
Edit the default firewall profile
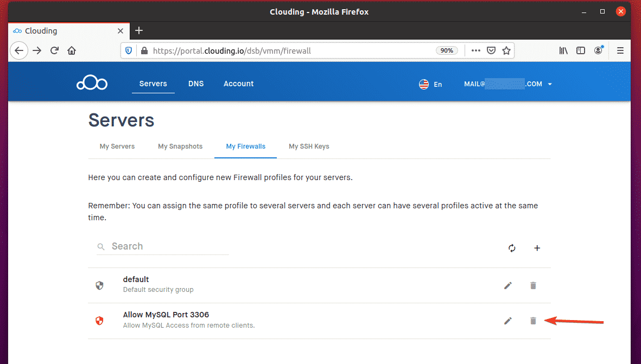(508, 285)
